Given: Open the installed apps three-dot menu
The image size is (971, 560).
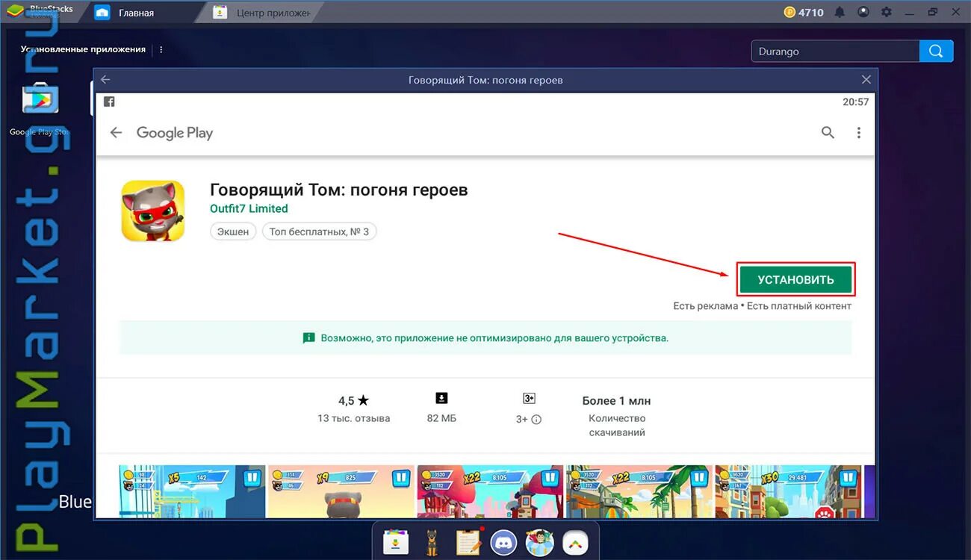Looking at the screenshot, I should point(161,49).
